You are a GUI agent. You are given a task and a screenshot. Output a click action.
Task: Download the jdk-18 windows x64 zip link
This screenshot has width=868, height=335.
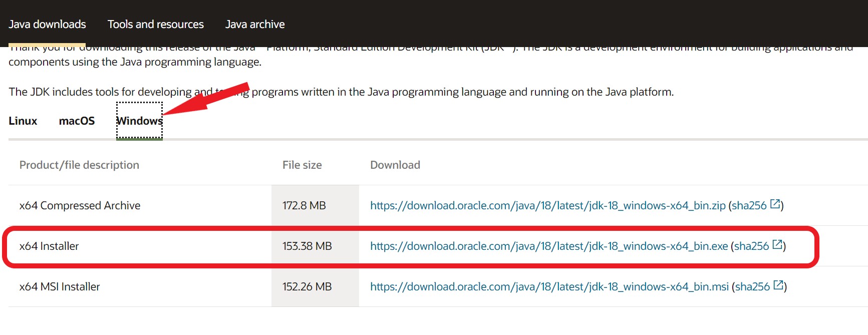547,205
